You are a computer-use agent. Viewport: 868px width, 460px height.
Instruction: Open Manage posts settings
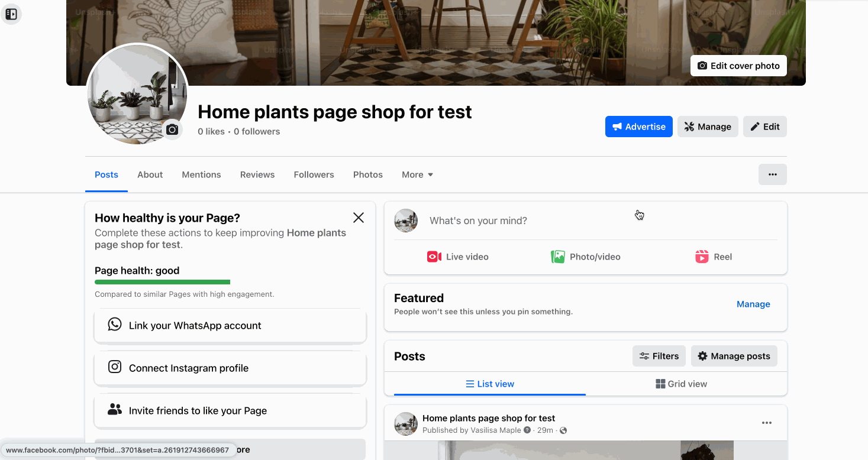point(734,356)
